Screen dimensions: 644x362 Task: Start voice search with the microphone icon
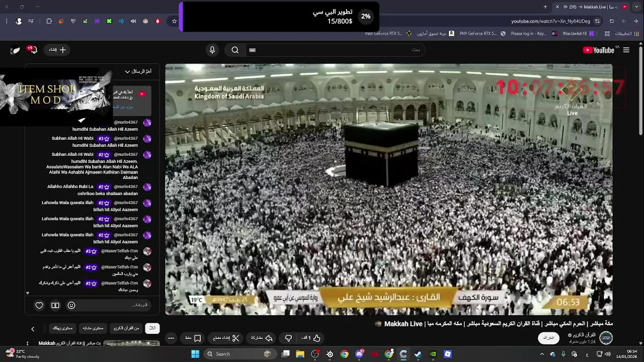tap(212, 50)
